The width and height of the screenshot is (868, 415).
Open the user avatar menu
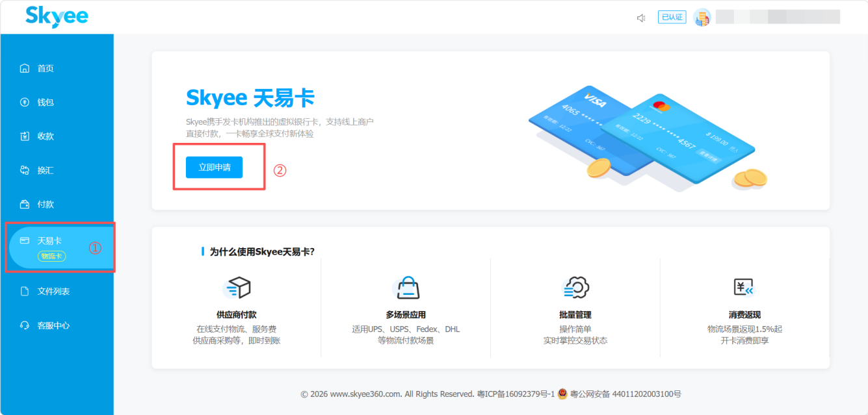click(x=702, y=18)
